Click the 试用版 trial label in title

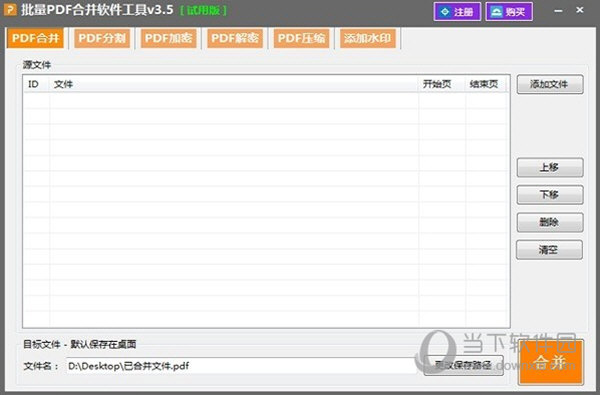[203, 10]
